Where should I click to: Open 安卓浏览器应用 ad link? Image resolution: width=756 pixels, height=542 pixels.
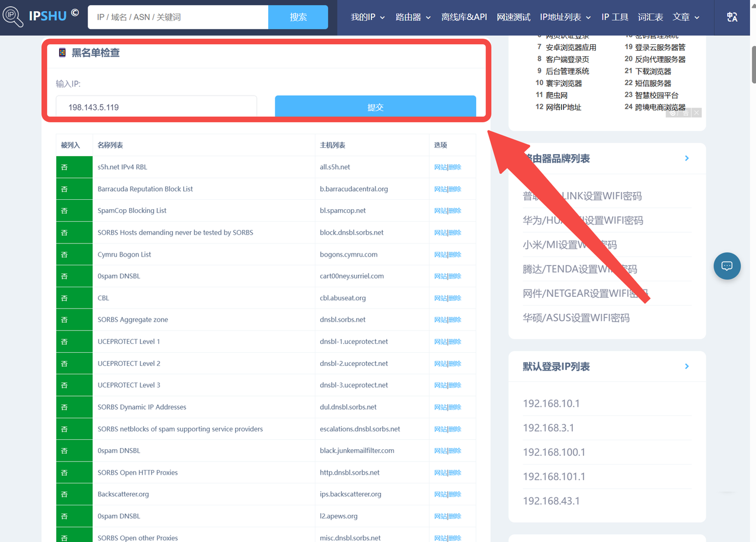tap(571, 47)
